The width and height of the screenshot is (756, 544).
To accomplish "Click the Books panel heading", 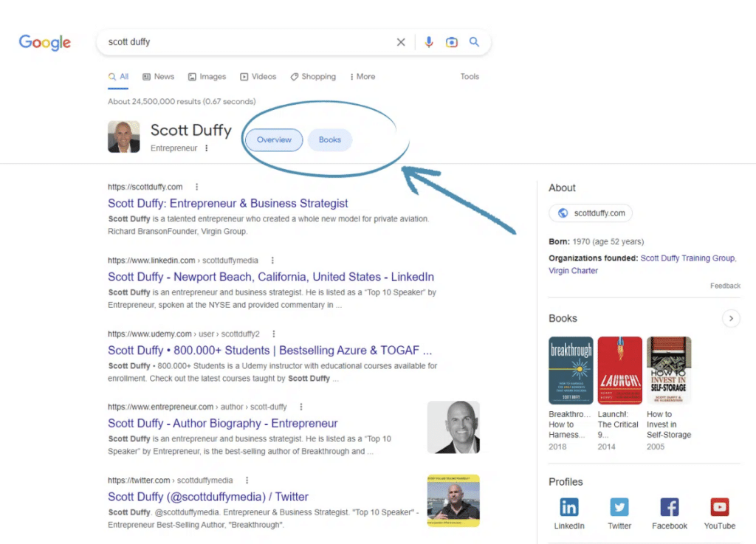I will (x=563, y=318).
